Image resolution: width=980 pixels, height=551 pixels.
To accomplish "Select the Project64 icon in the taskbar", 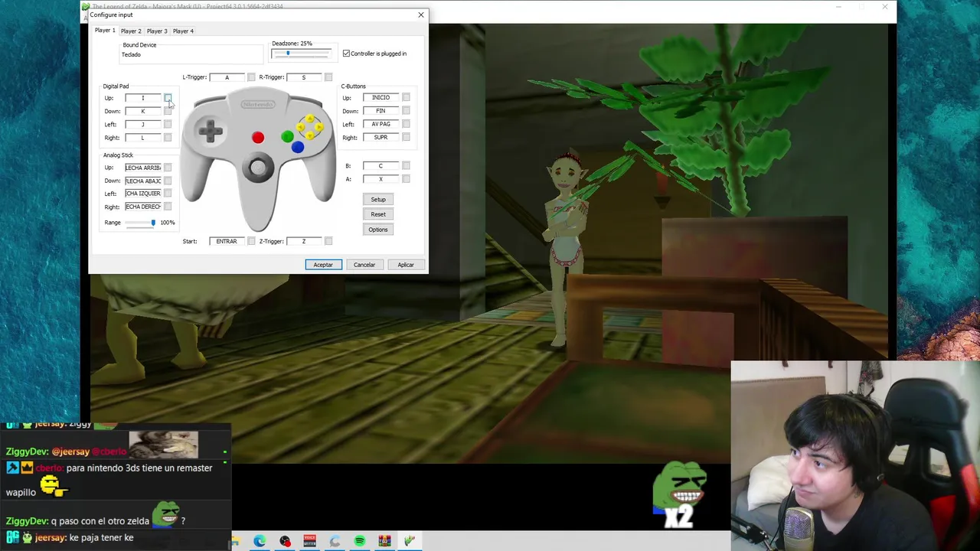I will pos(410,541).
